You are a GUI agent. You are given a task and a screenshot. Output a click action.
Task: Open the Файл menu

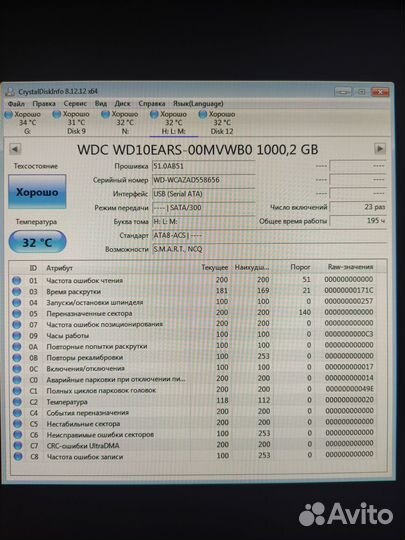tap(16, 103)
